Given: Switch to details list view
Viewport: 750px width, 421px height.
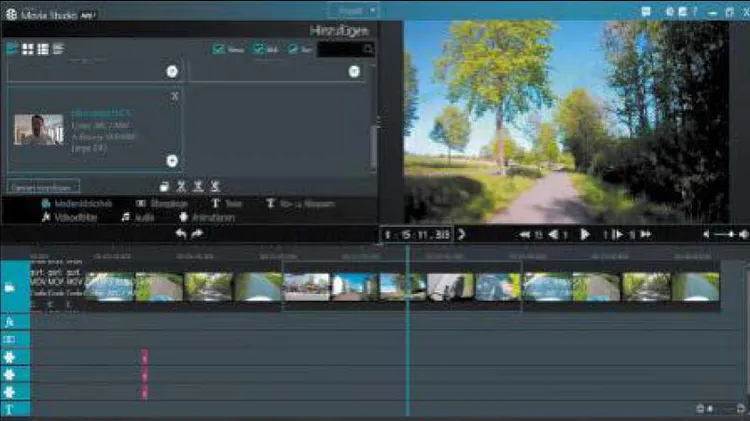Looking at the screenshot, I should [58, 48].
